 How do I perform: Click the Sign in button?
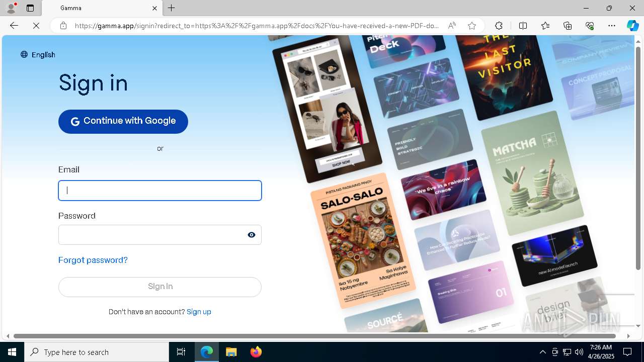(160, 287)
